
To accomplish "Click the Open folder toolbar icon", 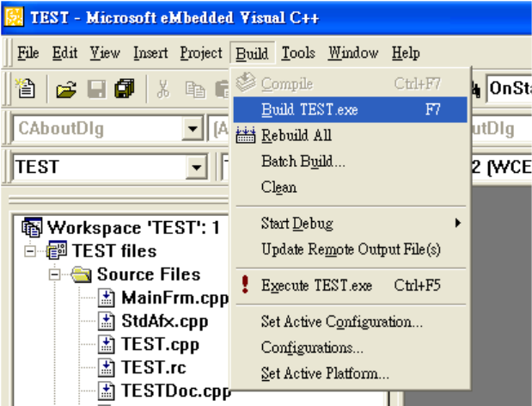I will point(66,89).
